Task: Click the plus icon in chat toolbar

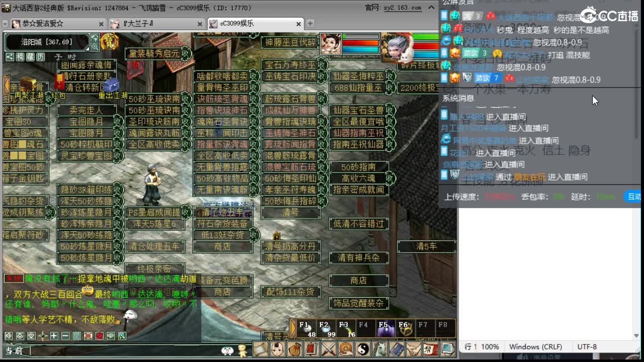Action: click(x=54, y=336)
